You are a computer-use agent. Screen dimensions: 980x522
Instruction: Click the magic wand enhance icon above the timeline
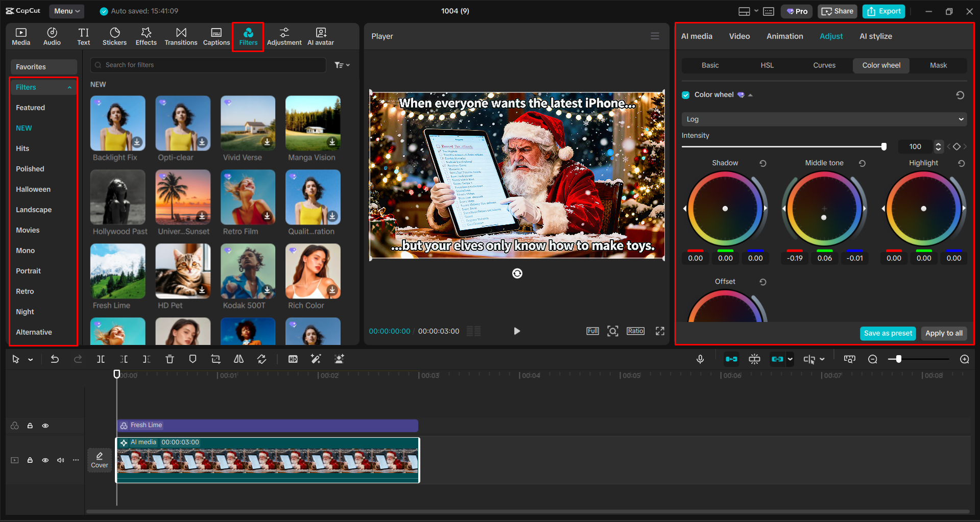tap(316, 359)
